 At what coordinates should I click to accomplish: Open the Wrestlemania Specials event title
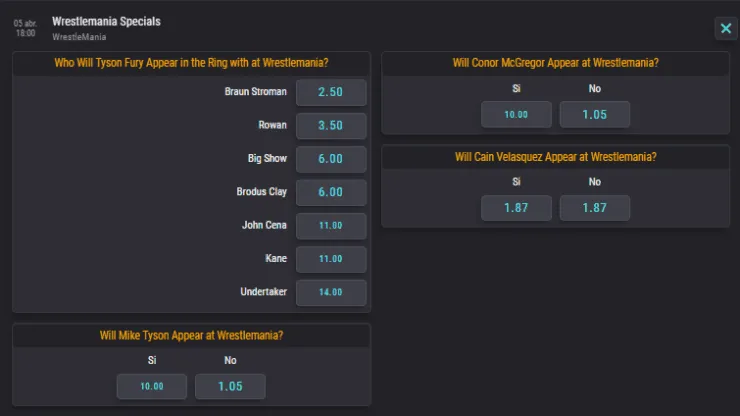[106, 21]
